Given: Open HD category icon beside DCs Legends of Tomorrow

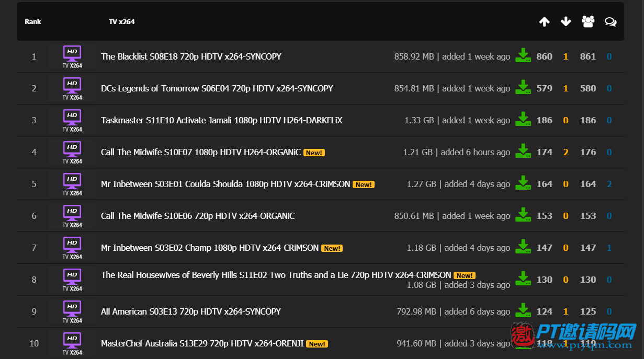Looking at the screenshot, I should click(72, 88).
